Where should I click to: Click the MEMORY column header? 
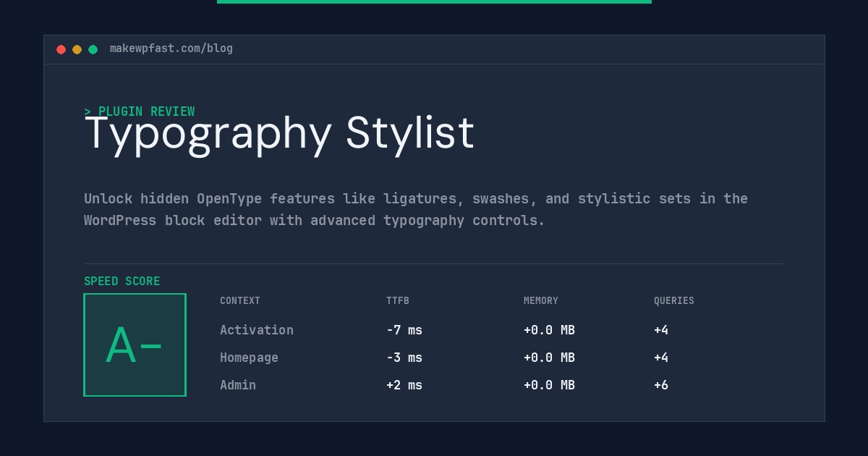point(541,300)
